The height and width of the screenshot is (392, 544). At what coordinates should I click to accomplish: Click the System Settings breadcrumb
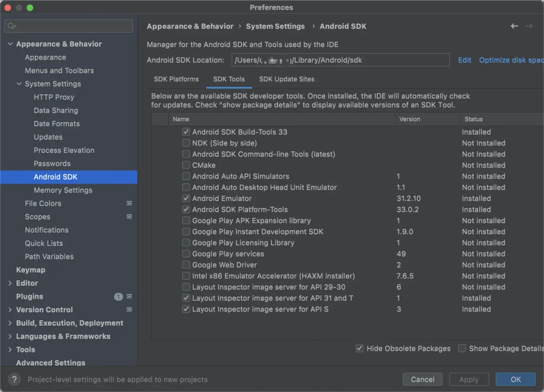pyautogui.click(x=275, y=26)
